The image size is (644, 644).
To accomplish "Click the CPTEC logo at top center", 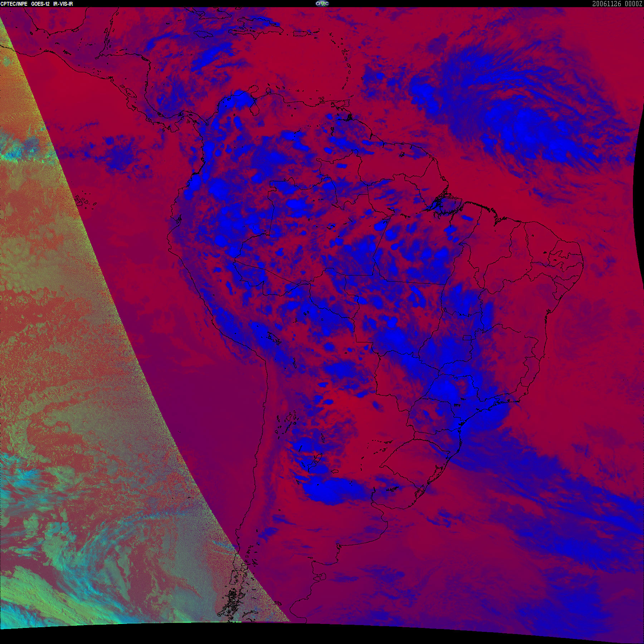I will (x=322, y=4).
